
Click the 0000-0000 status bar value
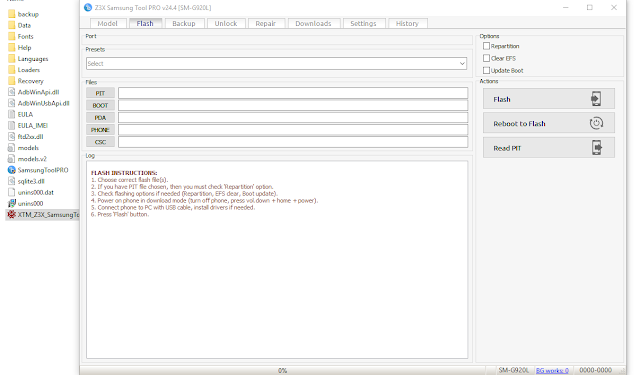click(596, 370)
